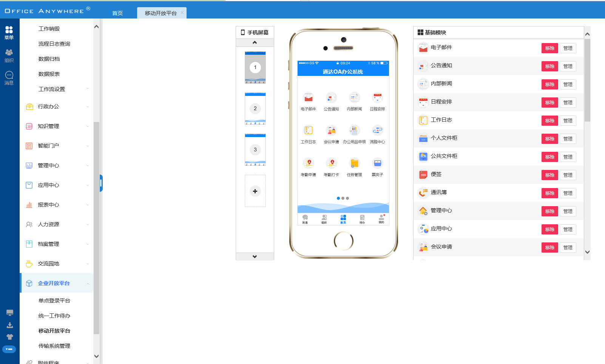605x364 pixels.
Task: Add a new phone screen with plus
Action: click(255, 191)
